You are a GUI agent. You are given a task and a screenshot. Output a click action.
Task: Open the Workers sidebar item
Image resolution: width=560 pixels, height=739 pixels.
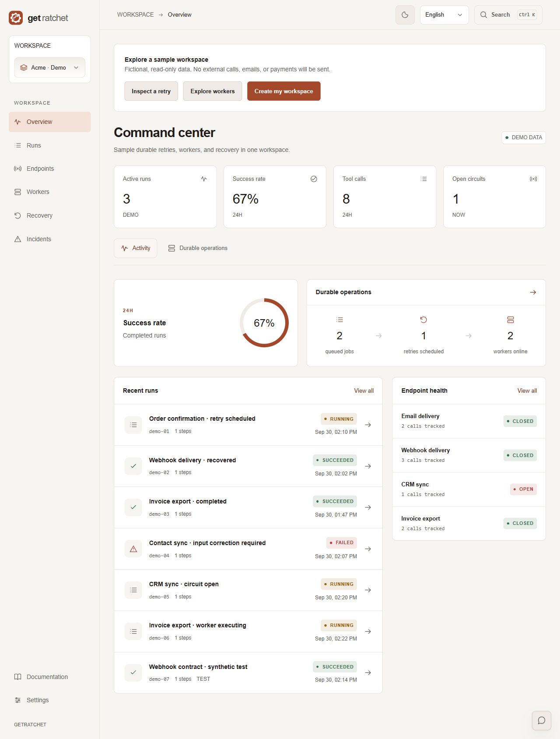pos(50,192)
